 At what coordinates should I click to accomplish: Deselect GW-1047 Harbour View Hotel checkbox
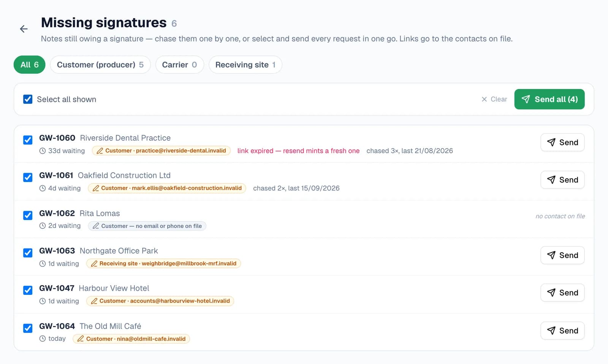coord(28,290)
